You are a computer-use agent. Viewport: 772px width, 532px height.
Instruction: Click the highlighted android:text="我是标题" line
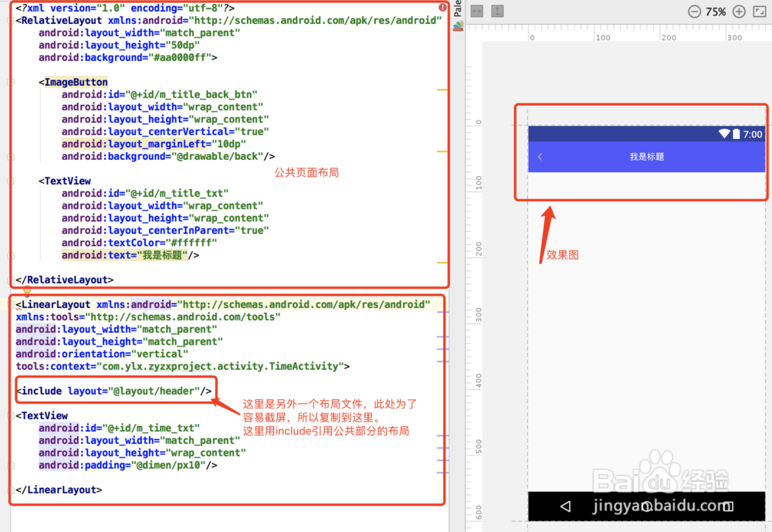click(130, 255)
